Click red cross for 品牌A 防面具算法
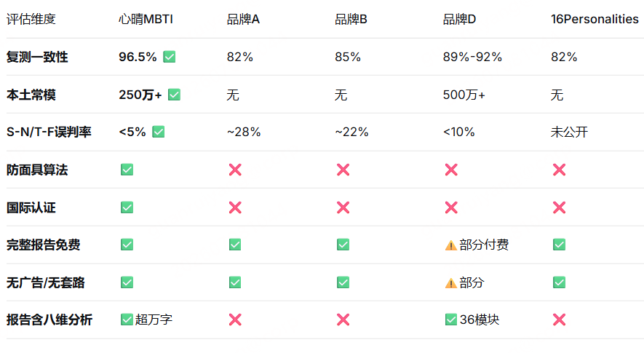The height and width of the screenshot is (353, 644). pyautogui.click(x=235, y=170)
